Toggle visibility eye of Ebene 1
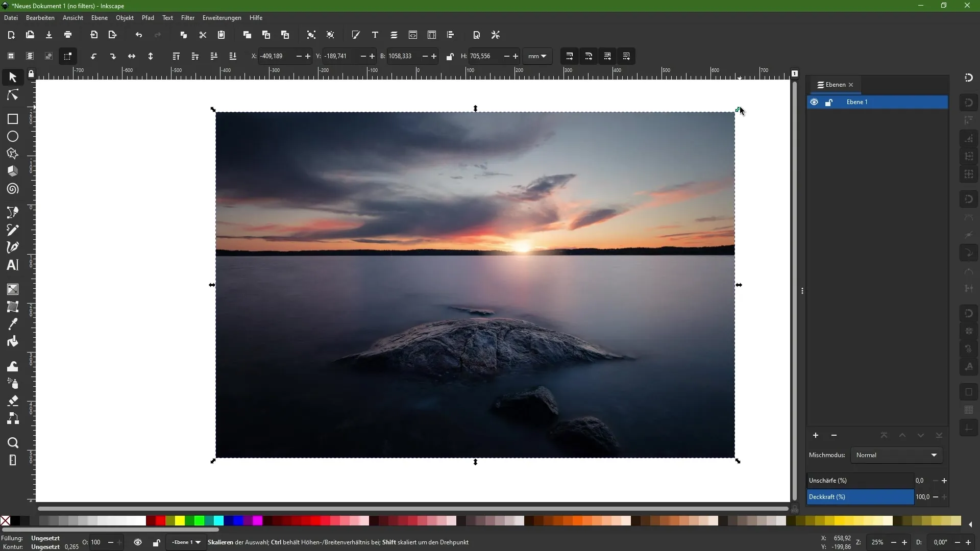 click(x=814, y=102)
